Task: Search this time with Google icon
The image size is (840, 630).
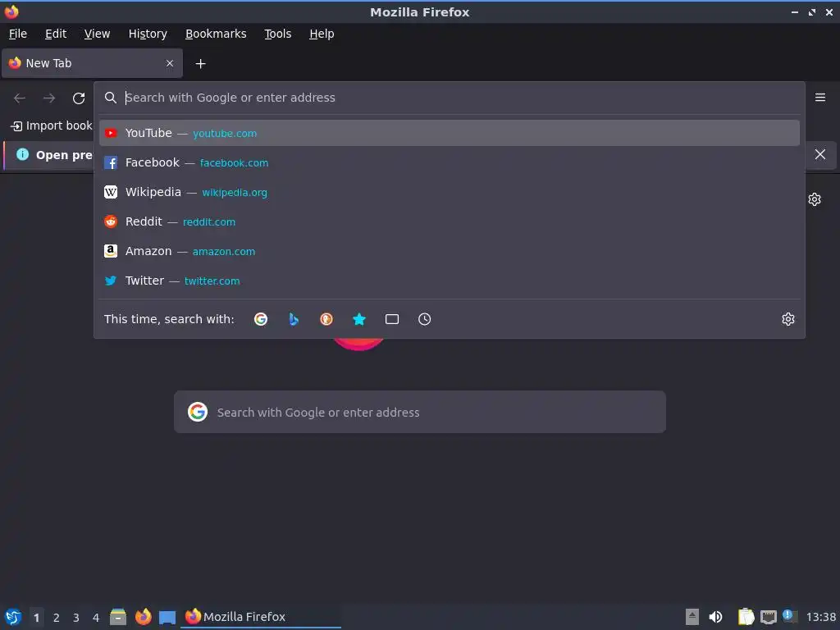Action: click(x=261, y=319)
